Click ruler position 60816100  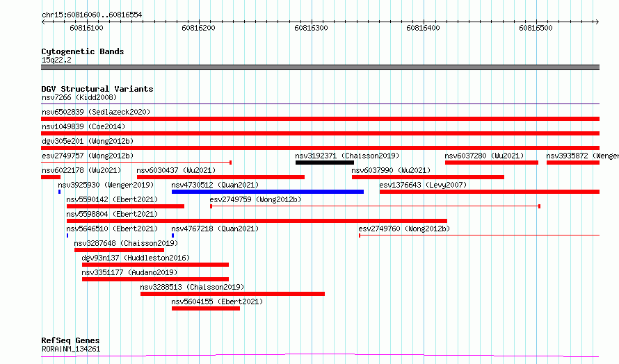(x=86, y=28)
